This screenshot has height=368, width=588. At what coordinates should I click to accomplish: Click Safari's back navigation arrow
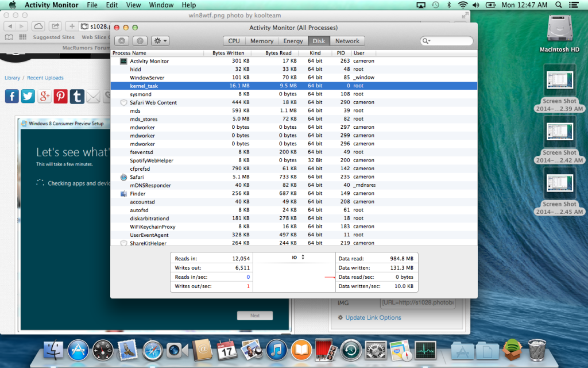10,26
